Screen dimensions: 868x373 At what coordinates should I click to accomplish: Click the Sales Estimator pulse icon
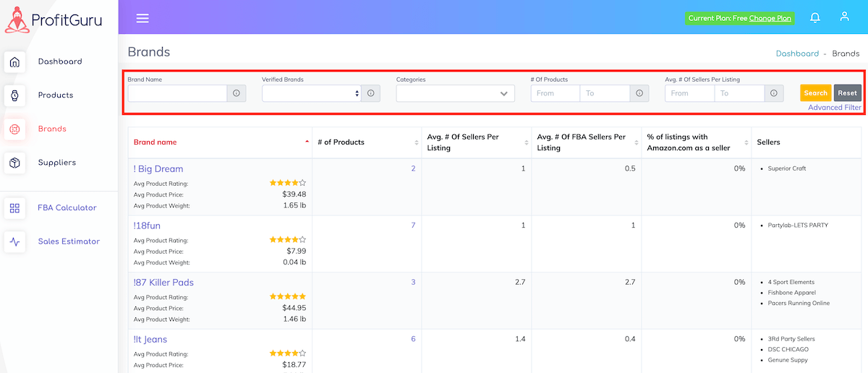[14, 241]
